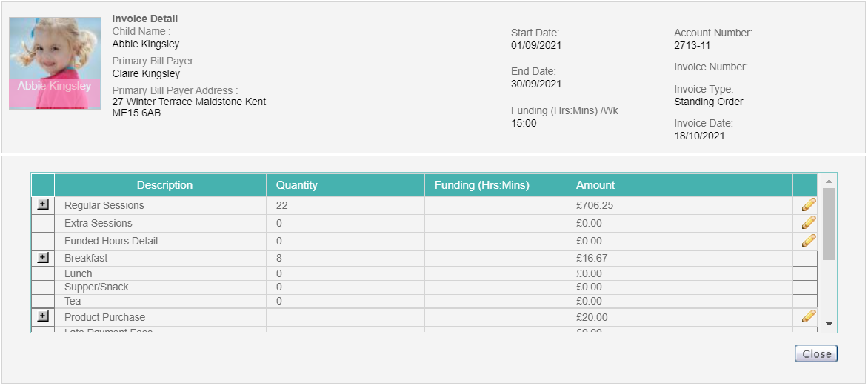The image size is (868, 386).
Task: Expand the Product Purchase row
Action: pos(43,316)
